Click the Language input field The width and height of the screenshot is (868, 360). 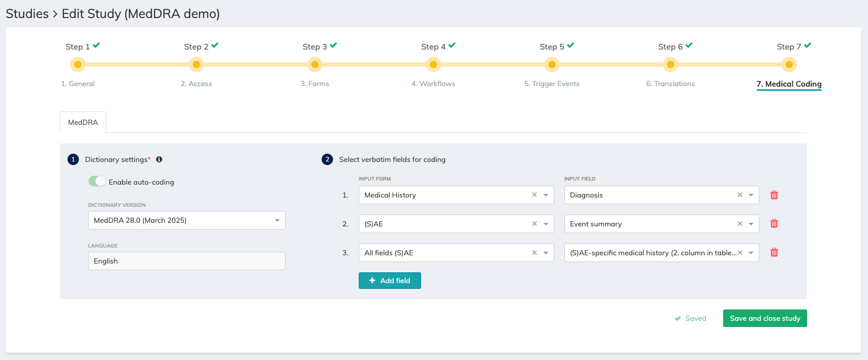click(x=187, y=261)
